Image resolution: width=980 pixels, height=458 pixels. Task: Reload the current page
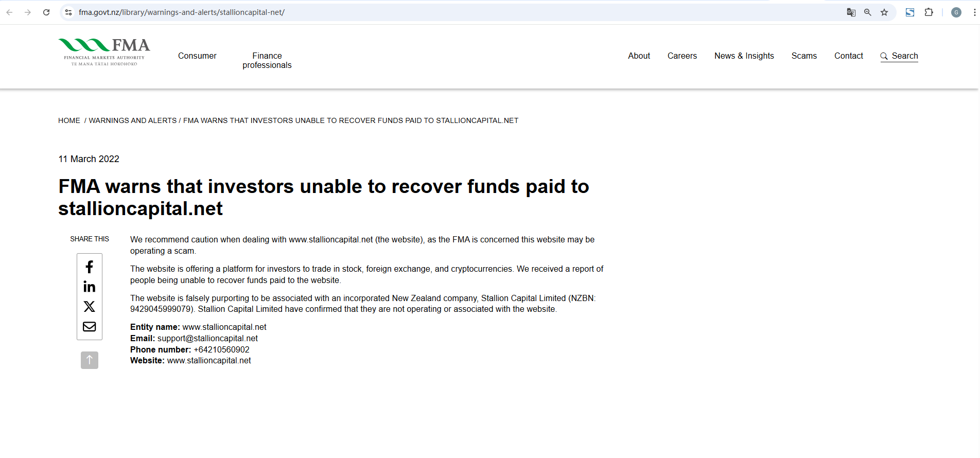pos(46,12)
